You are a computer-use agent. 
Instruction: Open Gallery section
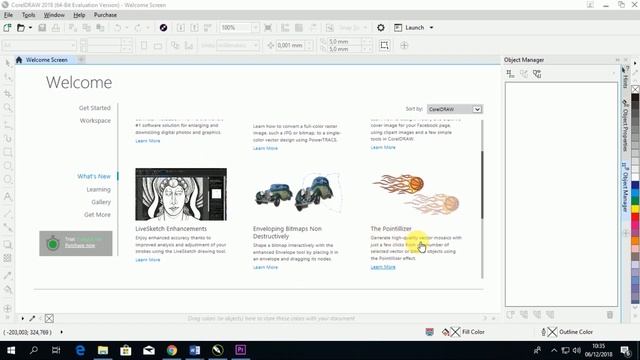click(x=101, y=202)
